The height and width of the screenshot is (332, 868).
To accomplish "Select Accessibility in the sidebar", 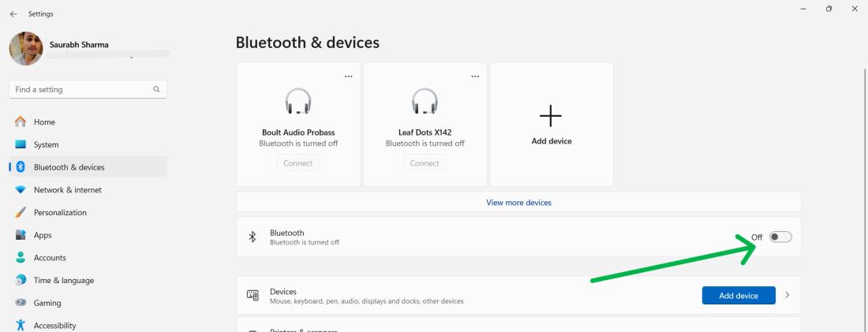I will tap(54, 326).
